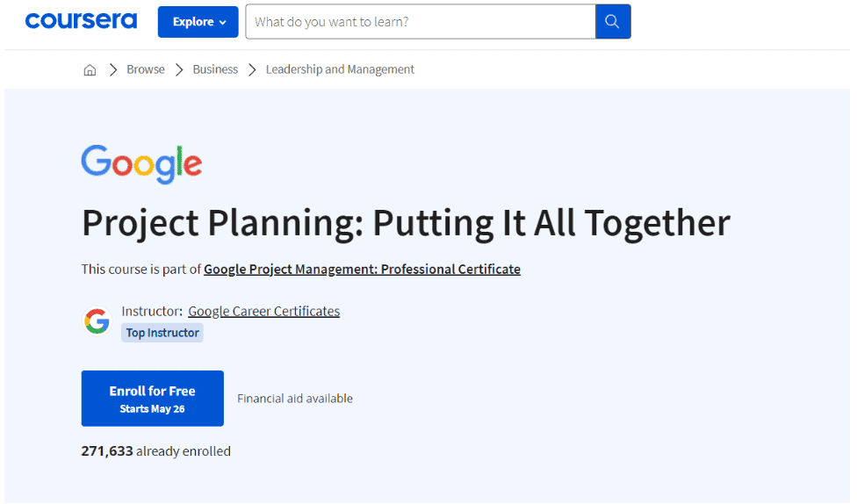Open Google Career Certificates instructor link

tap(264, 311)
